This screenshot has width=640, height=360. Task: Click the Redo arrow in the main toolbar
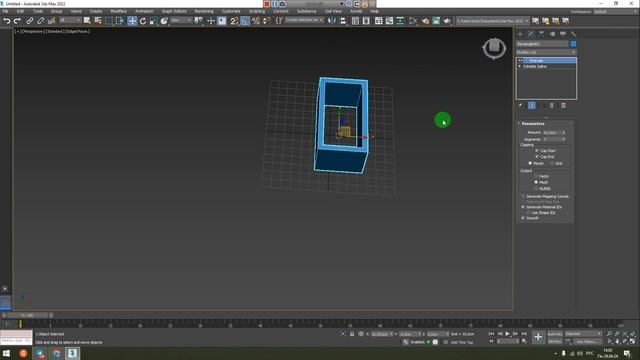tap(17, 20)
